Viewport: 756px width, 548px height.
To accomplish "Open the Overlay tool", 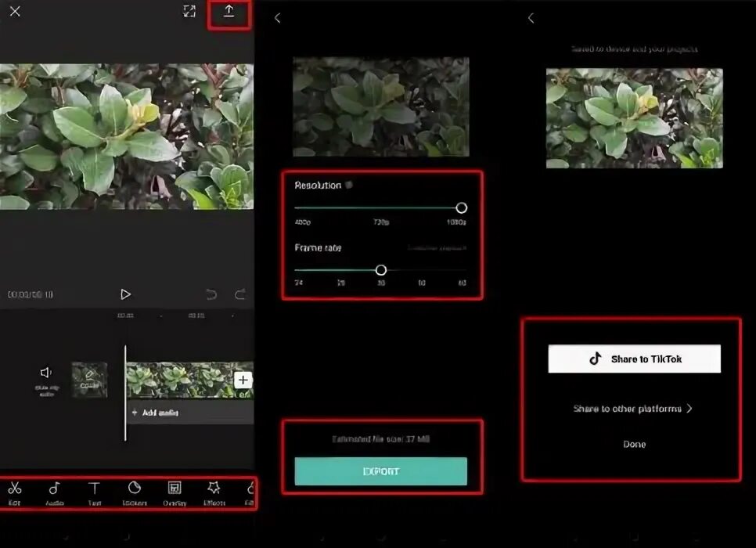I will coord(175,493).
